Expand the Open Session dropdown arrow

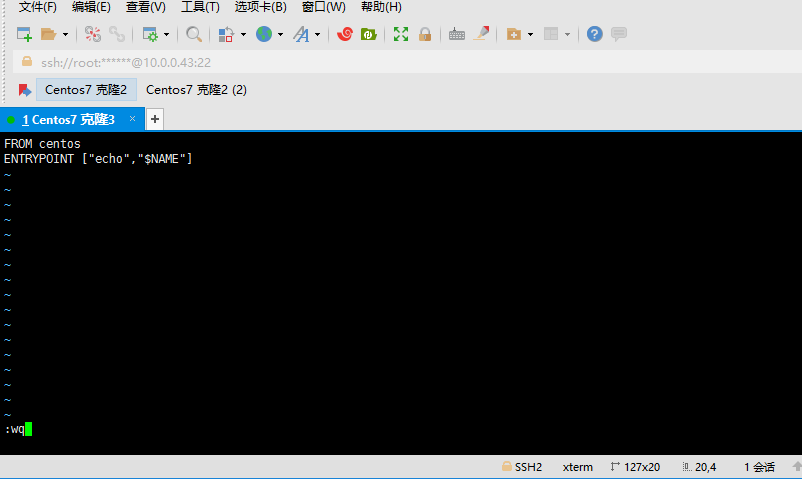point(65,34)
